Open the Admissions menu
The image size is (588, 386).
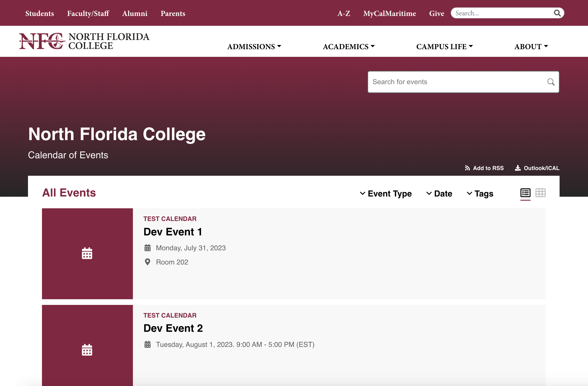[254, 47]
